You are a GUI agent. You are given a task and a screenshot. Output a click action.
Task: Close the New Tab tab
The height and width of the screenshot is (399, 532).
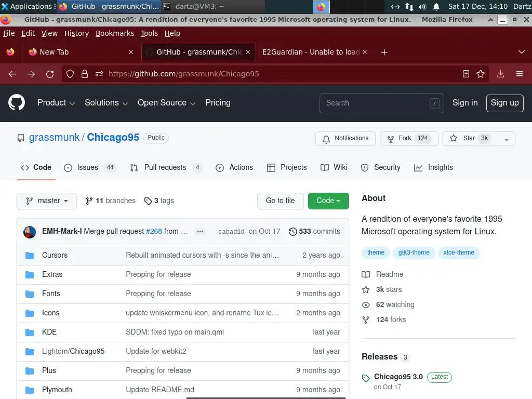(x=131, y=52)
